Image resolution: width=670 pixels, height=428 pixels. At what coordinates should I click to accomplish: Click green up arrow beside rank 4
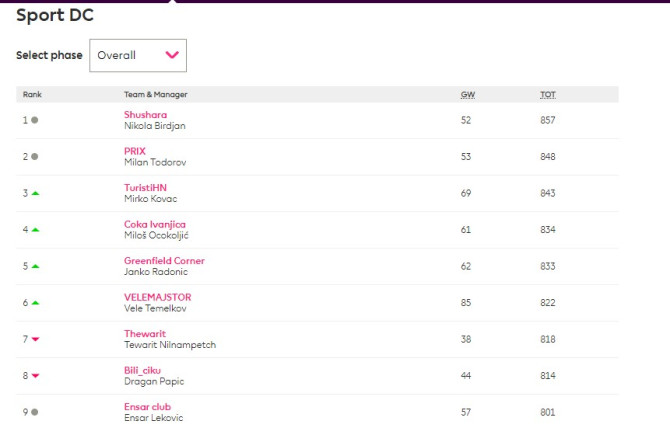(35, 230)
